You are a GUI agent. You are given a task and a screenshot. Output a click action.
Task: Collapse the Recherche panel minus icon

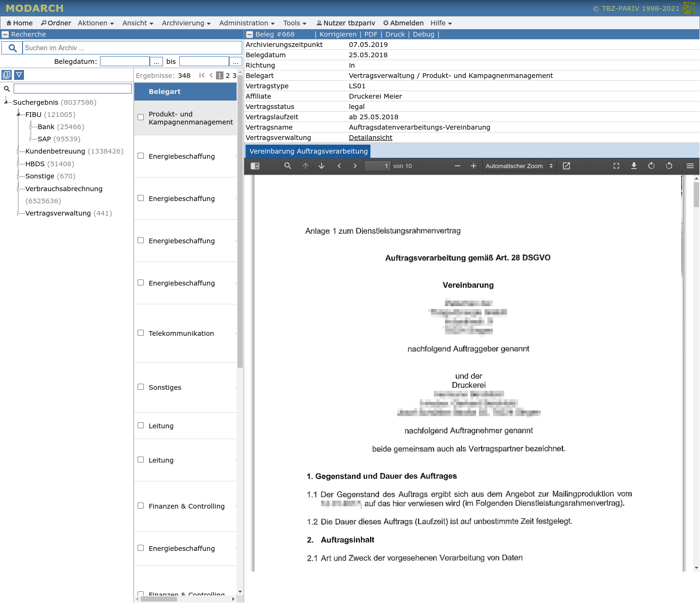point(5,34)
